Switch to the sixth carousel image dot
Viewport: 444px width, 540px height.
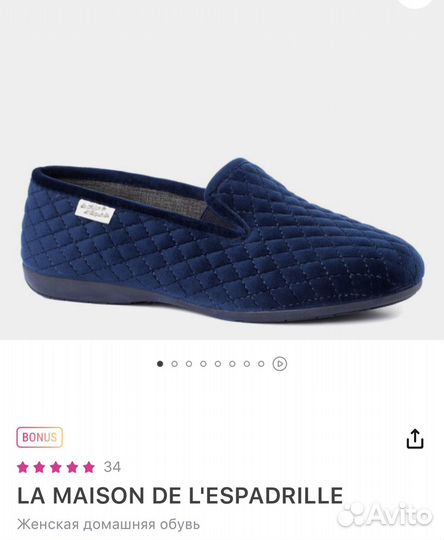click(x=232, y=364)
